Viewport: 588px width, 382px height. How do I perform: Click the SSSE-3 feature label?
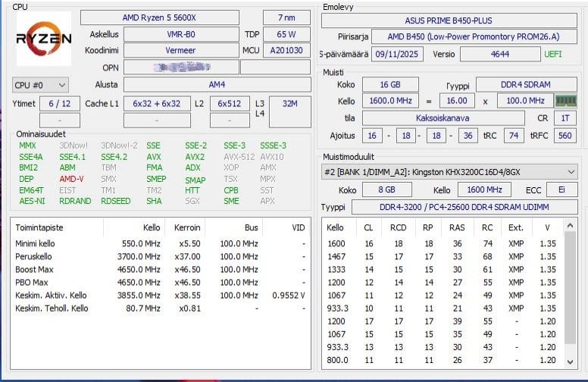pos(274,146)
